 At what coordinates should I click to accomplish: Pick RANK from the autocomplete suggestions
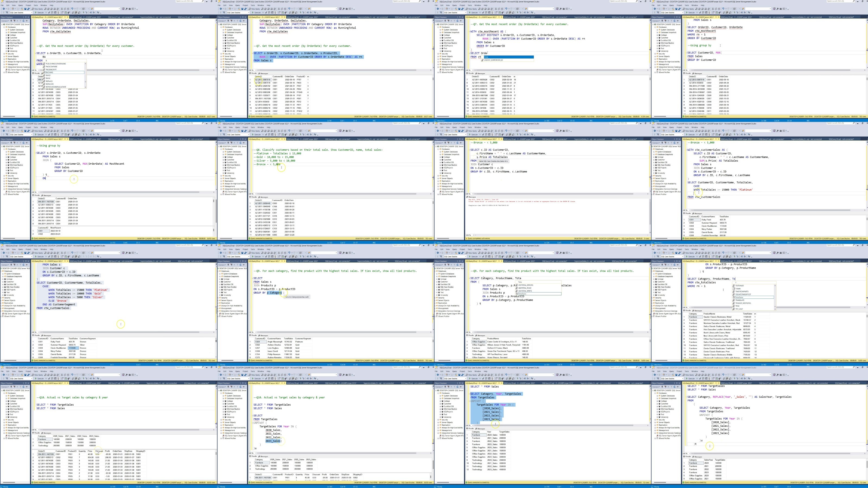(x=48, y=78)
